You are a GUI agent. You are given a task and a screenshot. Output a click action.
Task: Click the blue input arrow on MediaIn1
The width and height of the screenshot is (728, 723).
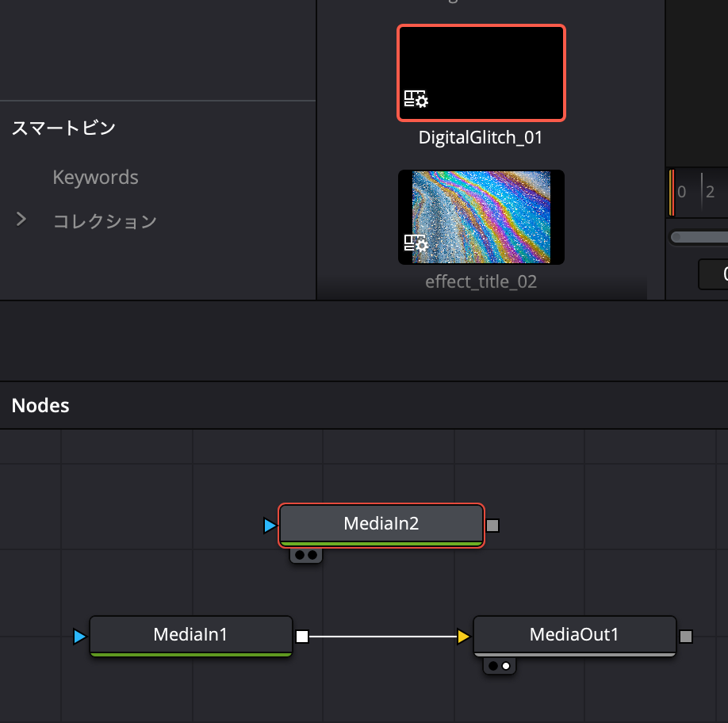(x=79, y=637)
